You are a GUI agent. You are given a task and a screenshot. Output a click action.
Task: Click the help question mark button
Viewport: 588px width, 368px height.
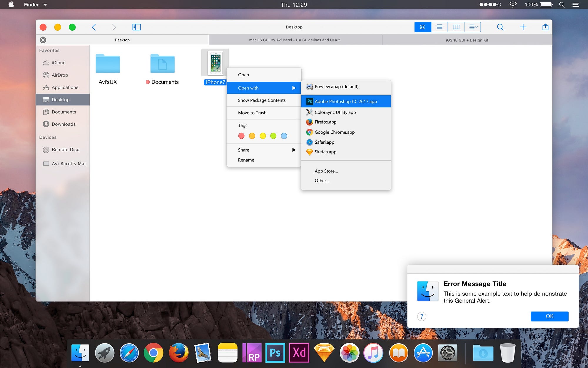422,316
